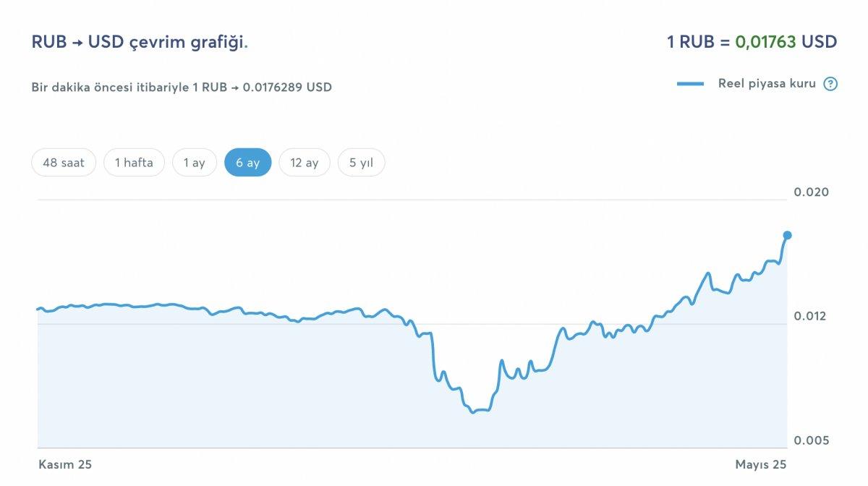Click the question mark help icon
Viewport: 868px width, 486px height.
pos(829,83)
